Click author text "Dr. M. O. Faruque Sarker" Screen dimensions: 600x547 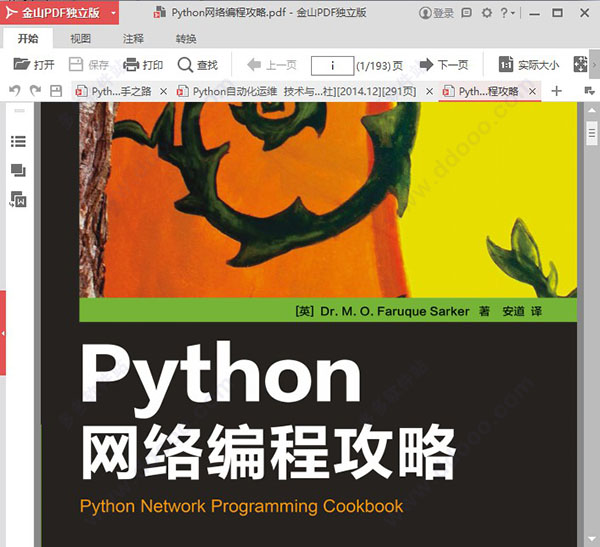pyautogui.click(x=395, y=311)
